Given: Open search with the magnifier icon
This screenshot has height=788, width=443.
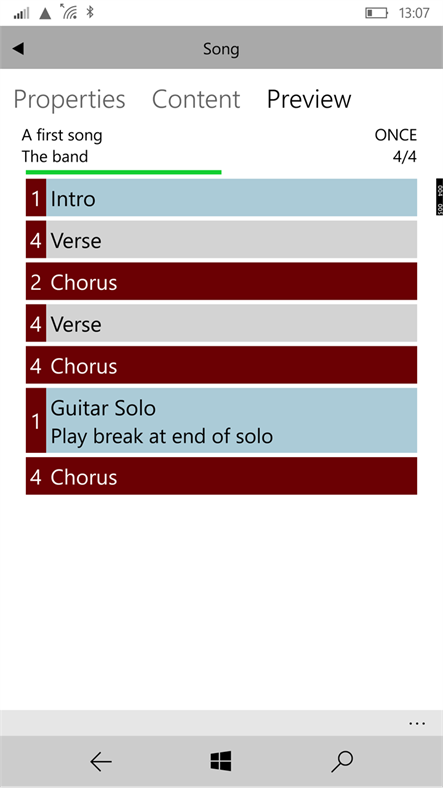Looking at the screenshot, I should pos(343,762).
